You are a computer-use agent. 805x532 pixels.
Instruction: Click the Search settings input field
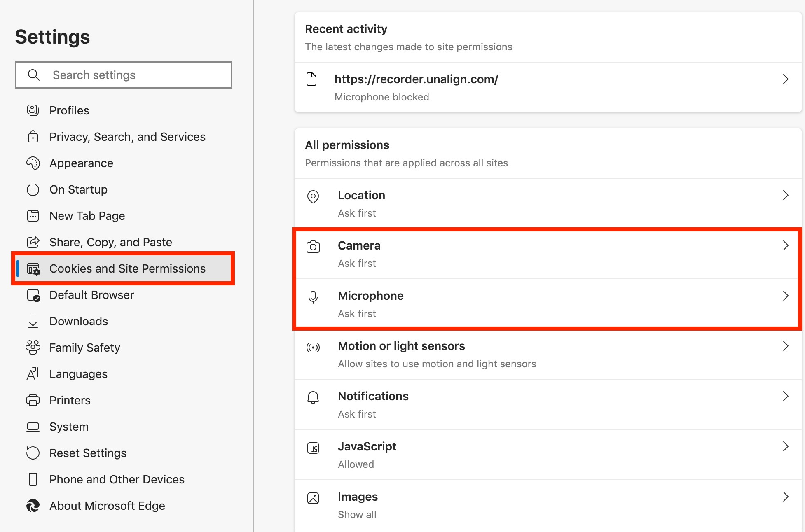coord(124,75)
